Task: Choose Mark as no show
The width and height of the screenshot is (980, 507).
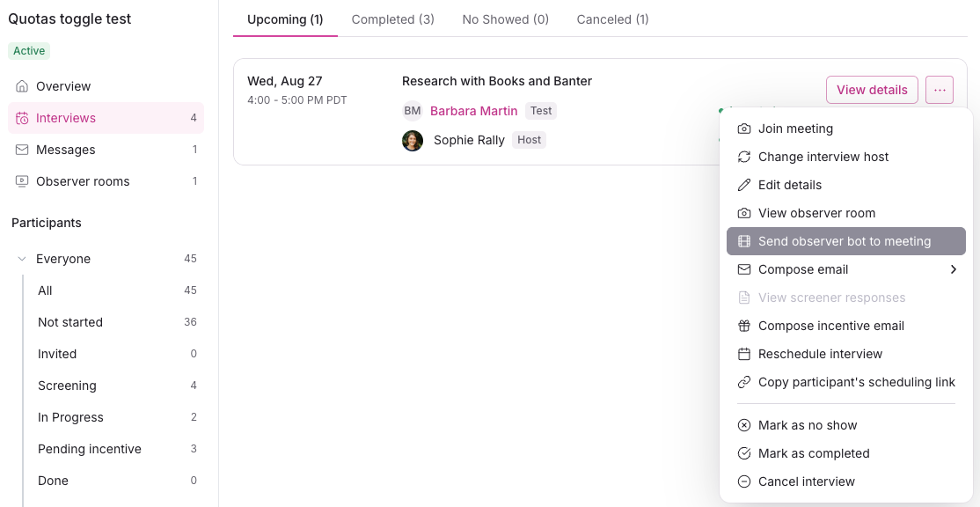Action: [x=808, y=425]
